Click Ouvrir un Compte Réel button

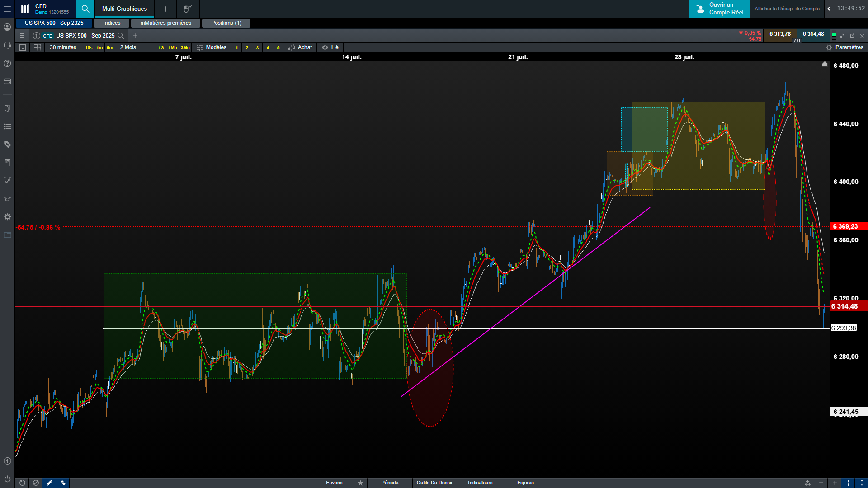point(720,9)
